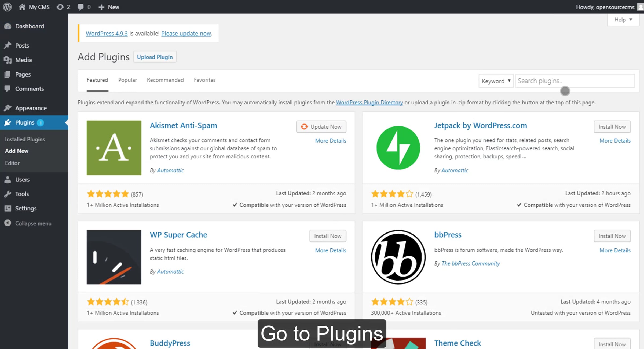The image size is (644, 349).
Task: Click the Settings icon in sidebar
Action: coord(8,208)
